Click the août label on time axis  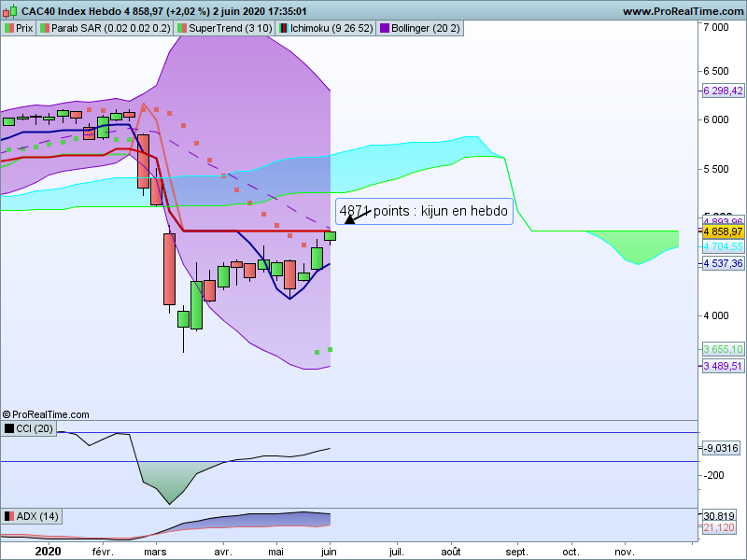point(451,552)
